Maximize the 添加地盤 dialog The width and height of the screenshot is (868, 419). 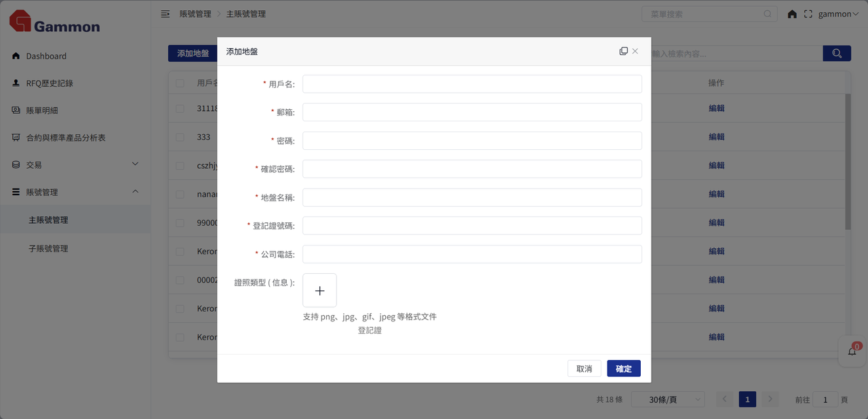coord(623,52)
